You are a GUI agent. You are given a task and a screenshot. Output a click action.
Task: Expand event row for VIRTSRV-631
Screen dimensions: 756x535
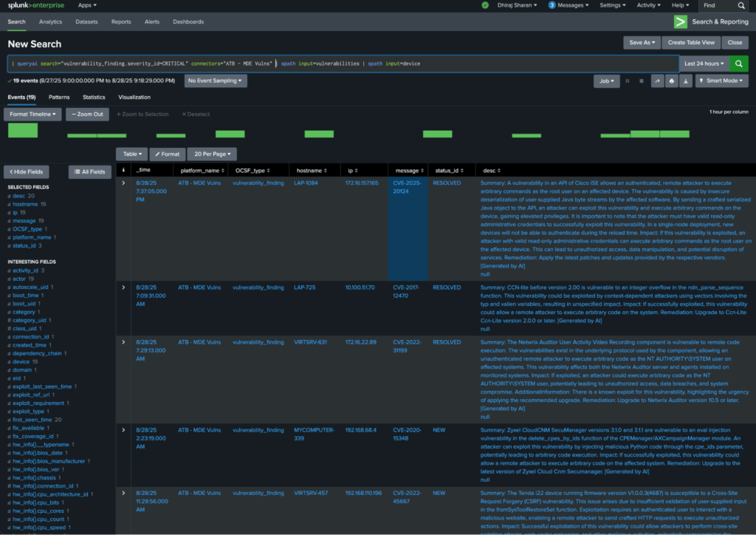[x=123, y=343]
